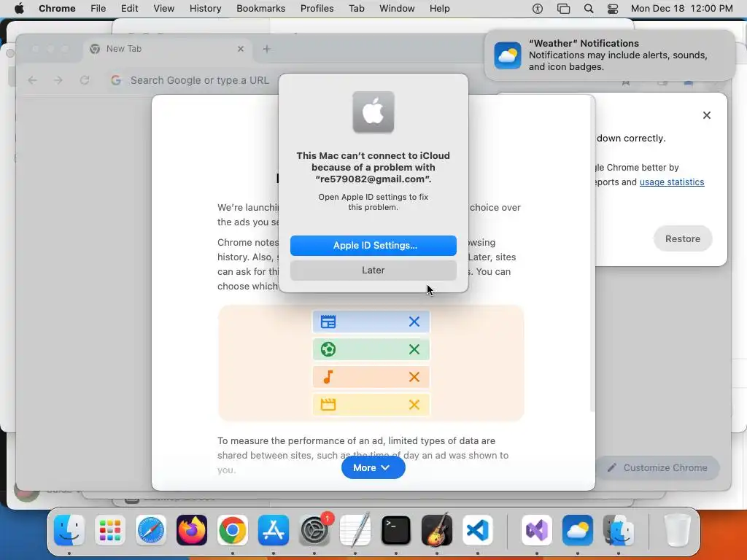Focus the Search Google or type a URL field
This screenshot has height=560, width=747.
click(x=200, y=80)
